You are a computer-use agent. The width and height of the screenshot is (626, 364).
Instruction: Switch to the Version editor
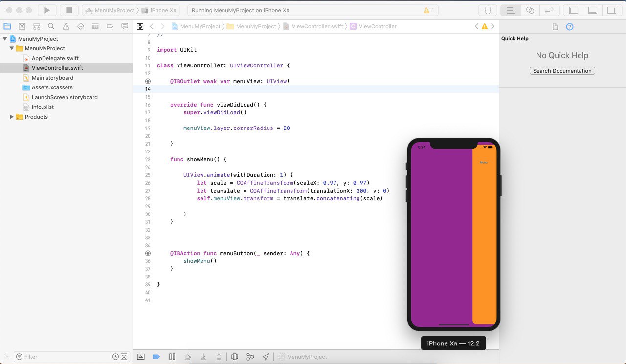coord(549,10)
